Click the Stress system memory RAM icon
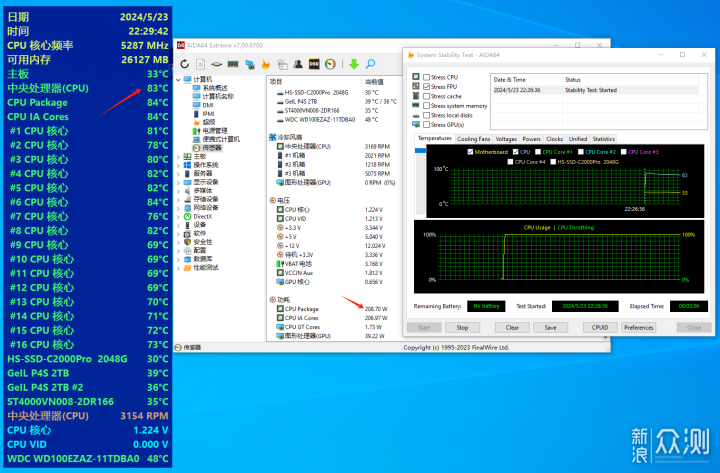The height and width of the screenshot is (473, 720). [416, 105]
